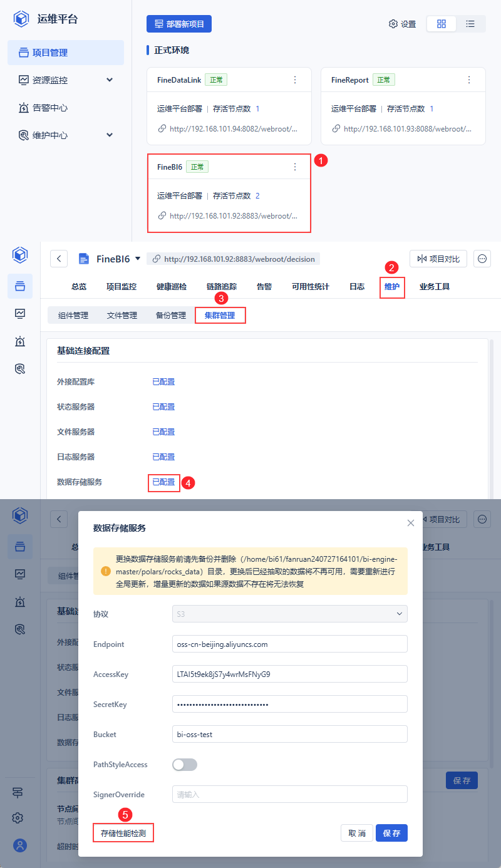
Task: Click the 存储性能检测 button
Action: 123,833
